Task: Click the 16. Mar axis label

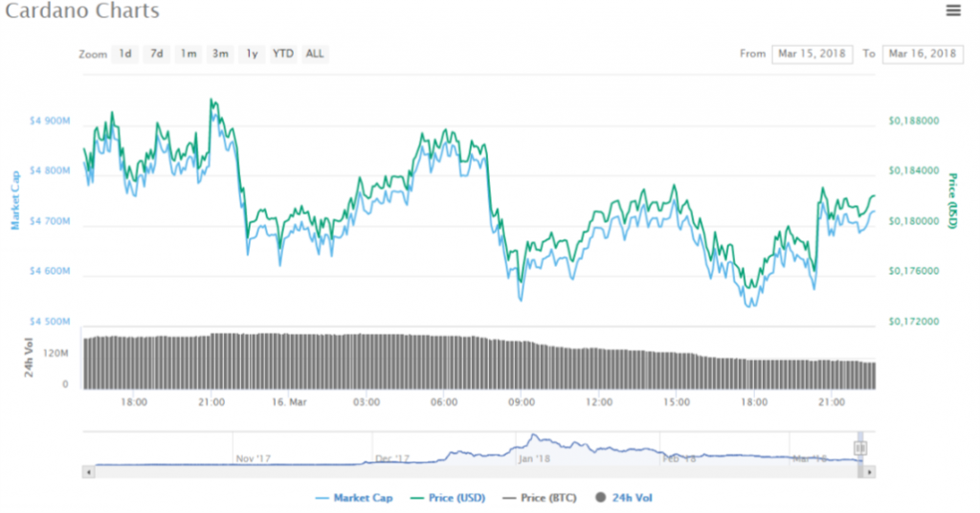Action: coord(289,402)
